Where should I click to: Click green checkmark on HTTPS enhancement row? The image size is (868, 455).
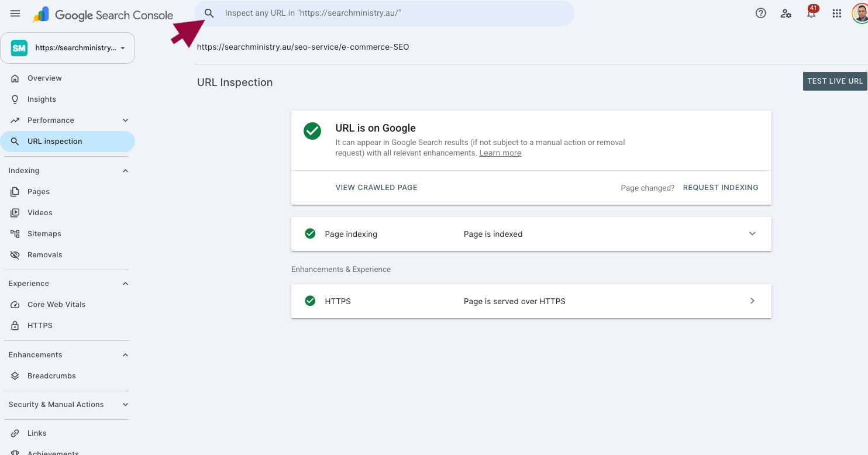[310, 301]
